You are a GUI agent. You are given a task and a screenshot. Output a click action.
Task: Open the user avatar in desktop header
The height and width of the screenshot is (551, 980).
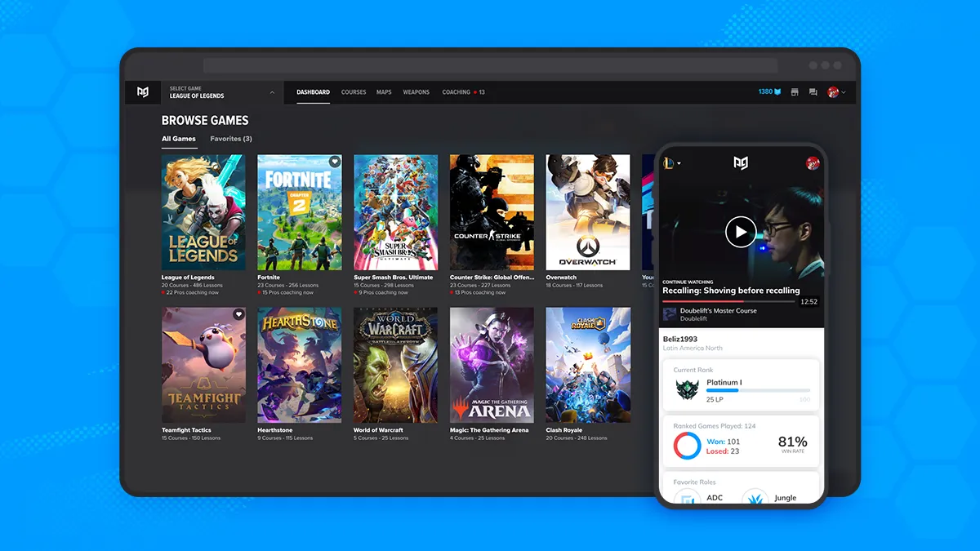pyautogui.click(x=833, y=92)
